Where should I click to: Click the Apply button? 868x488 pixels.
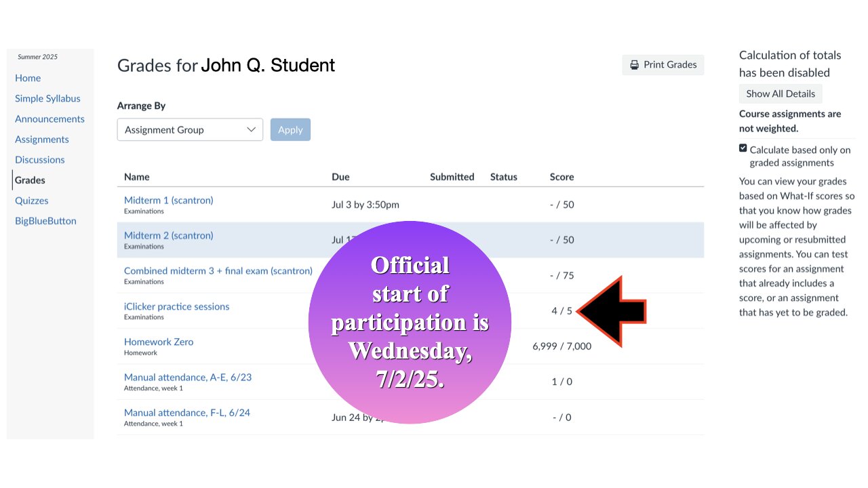pyautogui.click(x=290, y=129)
